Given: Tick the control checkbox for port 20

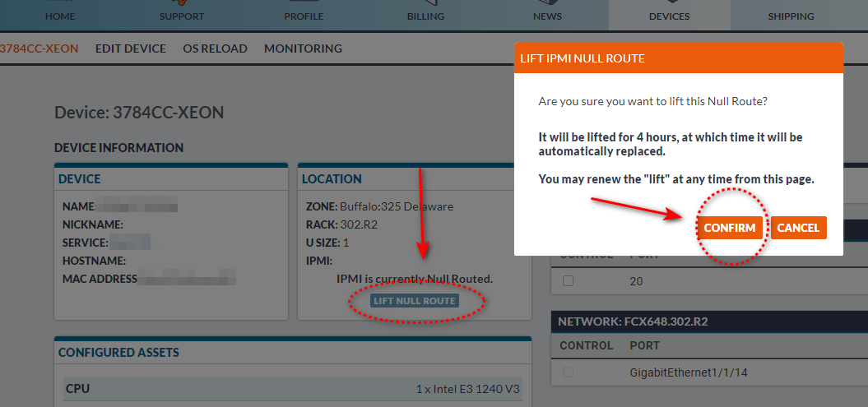Looking at the screenshot, I should pyautogui.click(x=567, y=281).
